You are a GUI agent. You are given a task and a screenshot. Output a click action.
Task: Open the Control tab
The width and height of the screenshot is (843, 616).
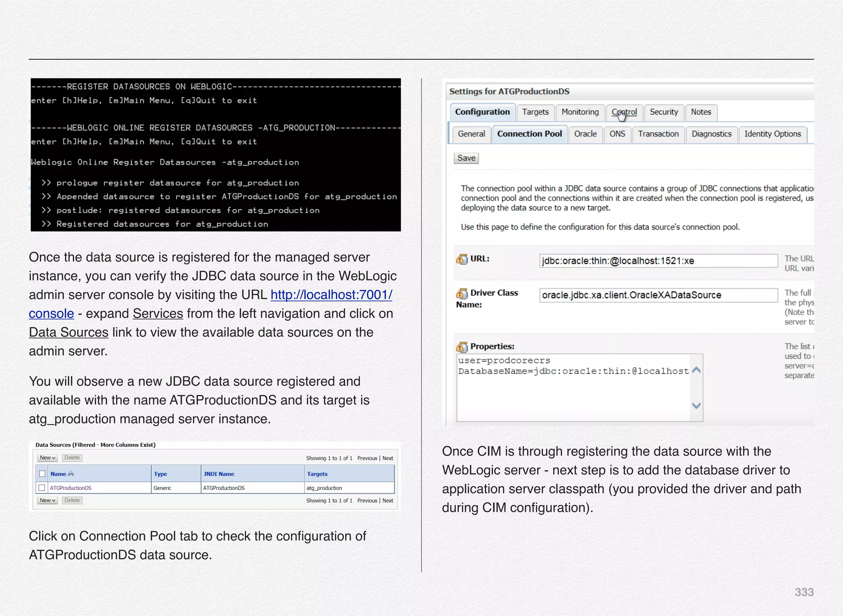pyautogui.click(x=624, y=112)
